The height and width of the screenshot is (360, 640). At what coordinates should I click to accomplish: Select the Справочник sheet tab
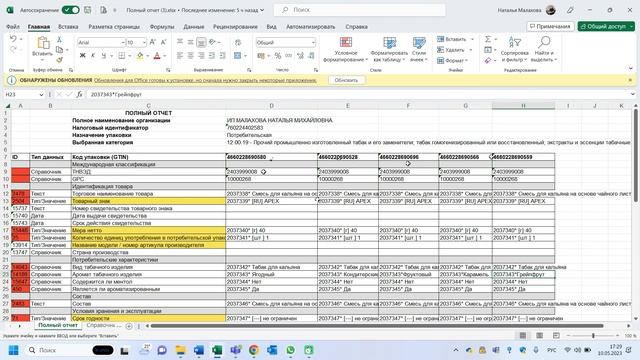click(x=104, y=325)
